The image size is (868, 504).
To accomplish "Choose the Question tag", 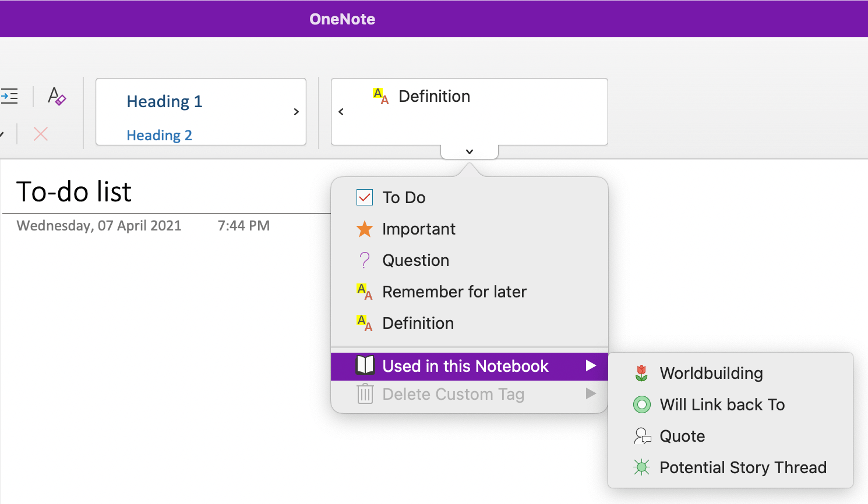I will click(470, 261).
